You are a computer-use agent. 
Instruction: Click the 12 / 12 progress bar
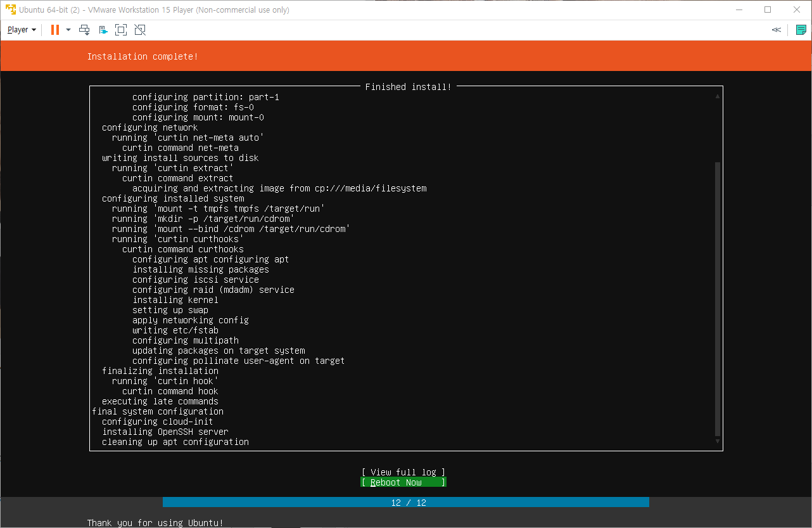pos(406,503)
